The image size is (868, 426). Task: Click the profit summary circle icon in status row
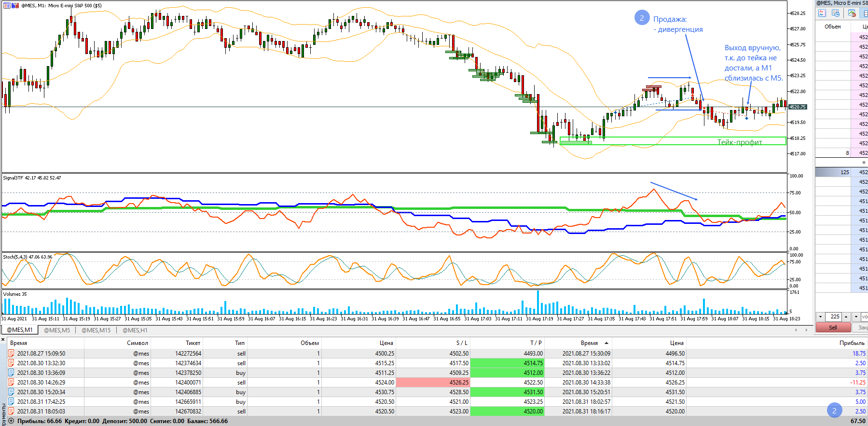(x=11, y=421)
